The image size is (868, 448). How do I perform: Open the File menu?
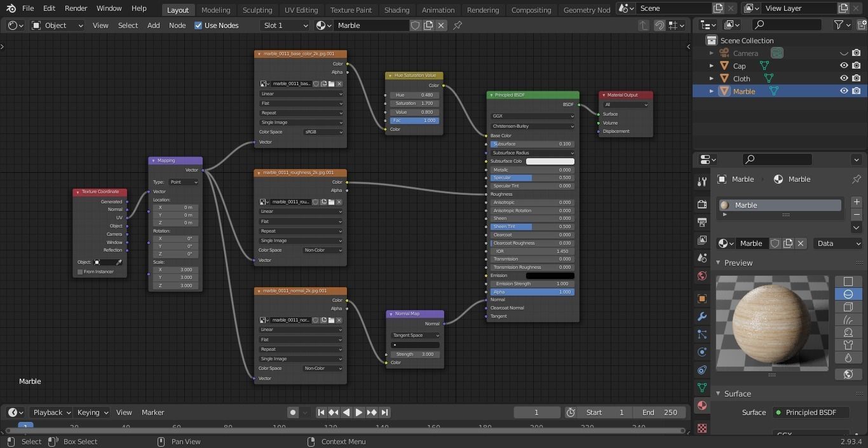[28, 8]
